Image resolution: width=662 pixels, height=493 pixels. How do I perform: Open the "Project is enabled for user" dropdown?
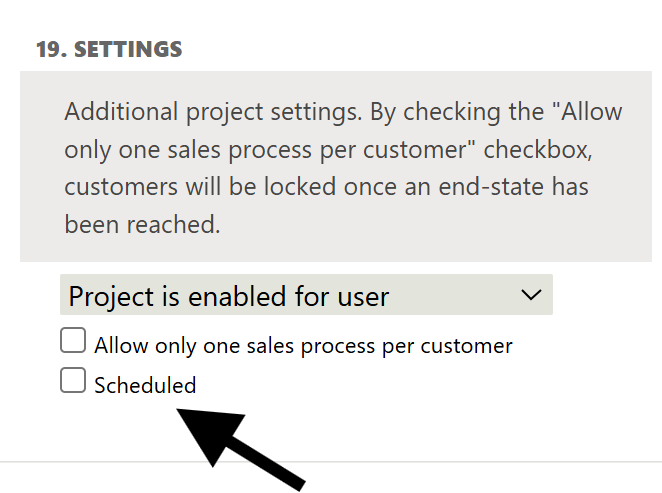tap(305, 296)
